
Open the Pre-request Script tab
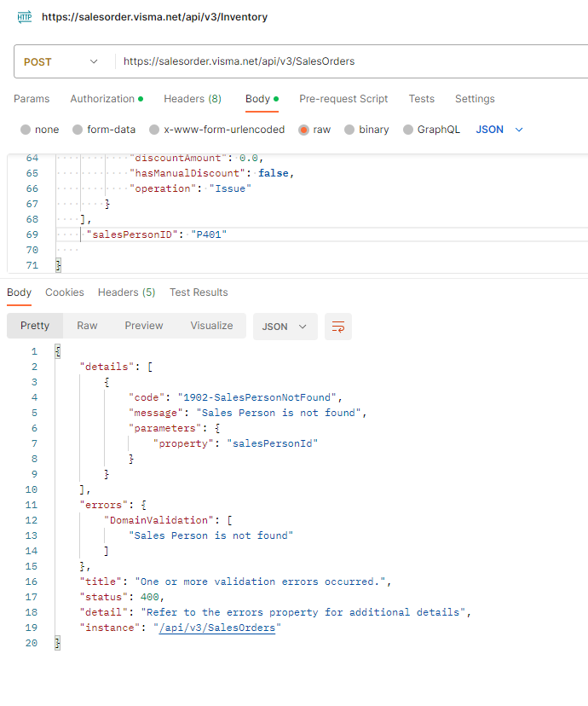click(x=343, y=99)
